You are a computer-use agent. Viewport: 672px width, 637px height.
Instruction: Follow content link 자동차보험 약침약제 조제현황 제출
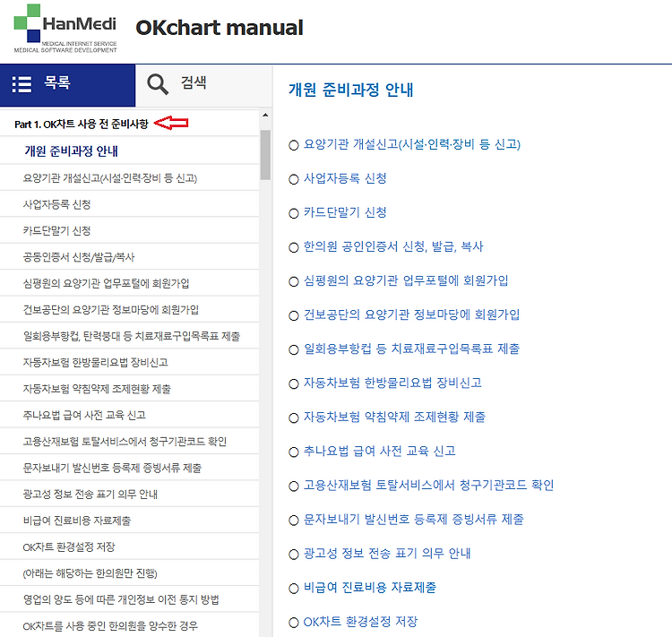[394, 417]
